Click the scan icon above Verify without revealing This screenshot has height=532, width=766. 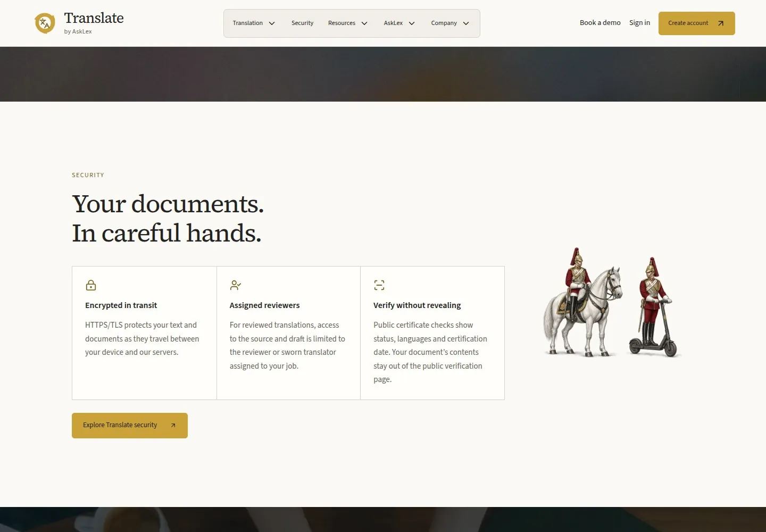tap(379, 285)
